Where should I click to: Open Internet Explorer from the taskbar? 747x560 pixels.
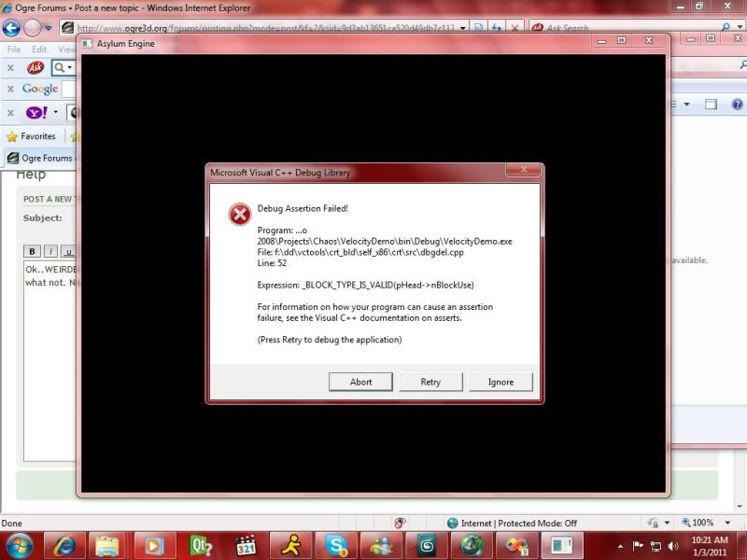tap(64, 546)
